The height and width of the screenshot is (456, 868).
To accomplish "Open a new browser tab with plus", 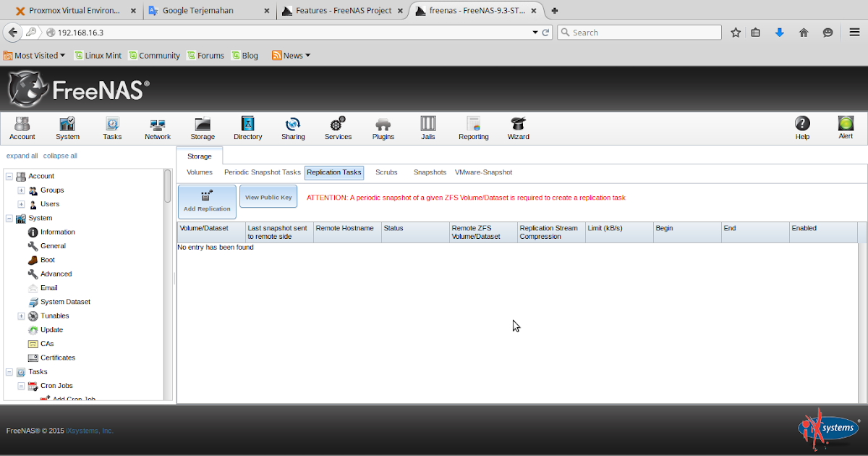I will tap(555, 10).
